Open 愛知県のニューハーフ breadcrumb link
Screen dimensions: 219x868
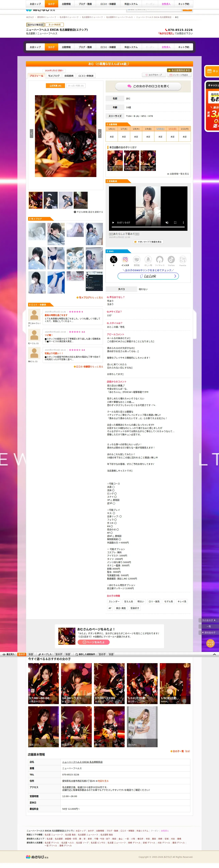click(47, 17)
